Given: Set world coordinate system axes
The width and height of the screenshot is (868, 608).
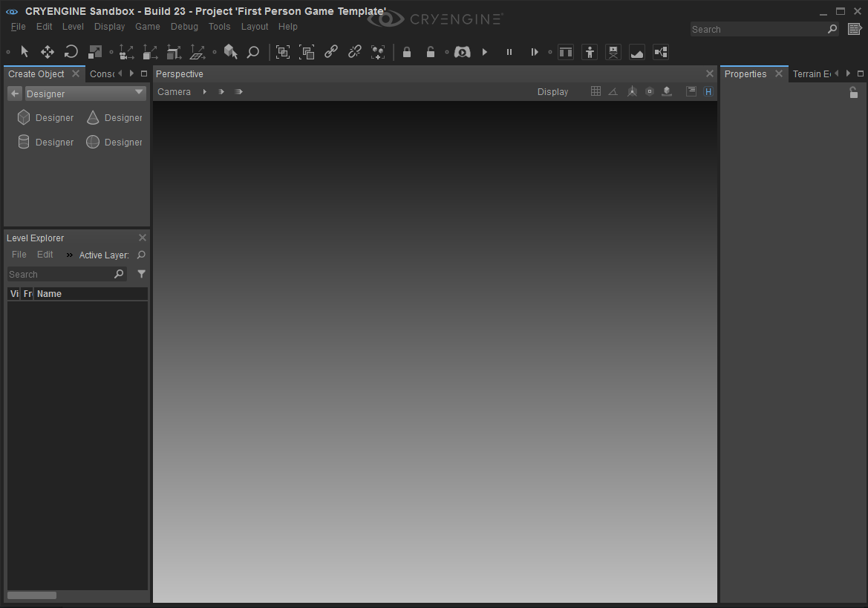Looking at the screenshot, I should [x=198, y=52].
